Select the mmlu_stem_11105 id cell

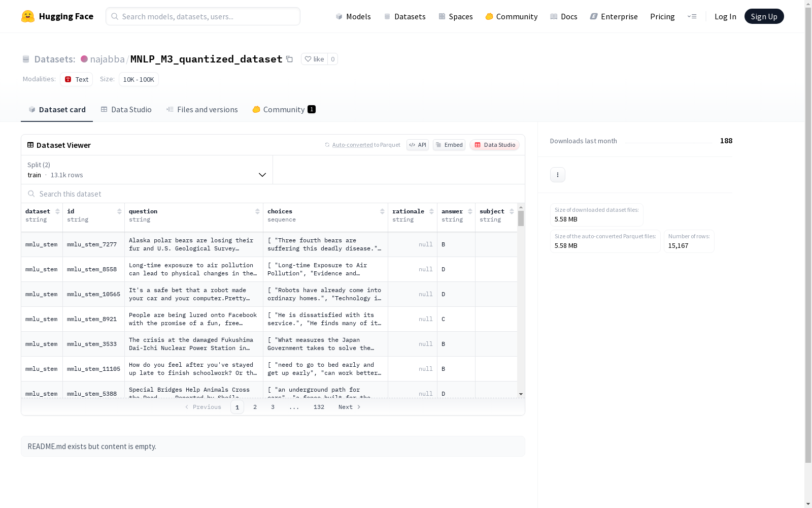coord(93,369)
